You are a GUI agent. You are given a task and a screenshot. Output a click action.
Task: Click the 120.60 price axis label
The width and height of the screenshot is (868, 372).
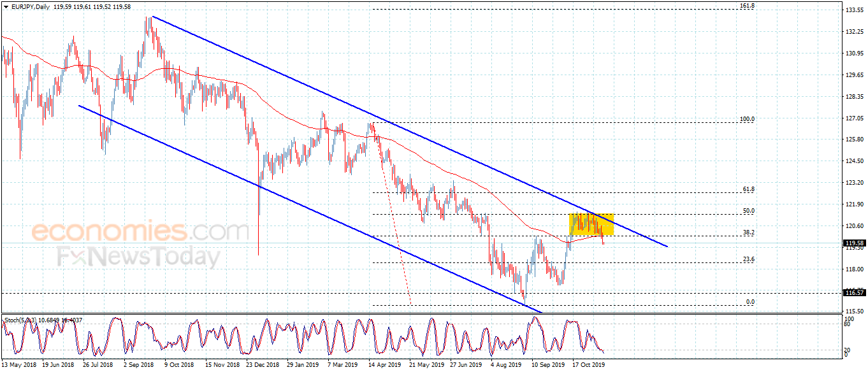pyautogui.click(x=854, y=226)
